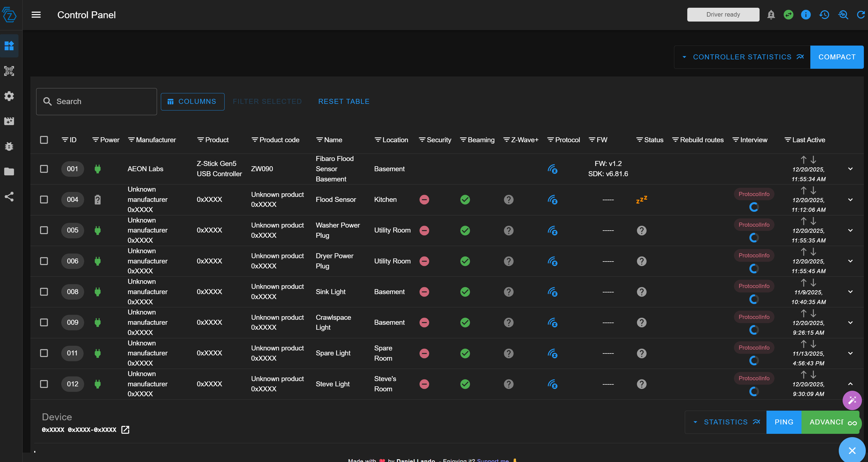Click the ProtocolInfo interview progress for node 008
This screenshot has height=462, width=868.
point(754,286)
